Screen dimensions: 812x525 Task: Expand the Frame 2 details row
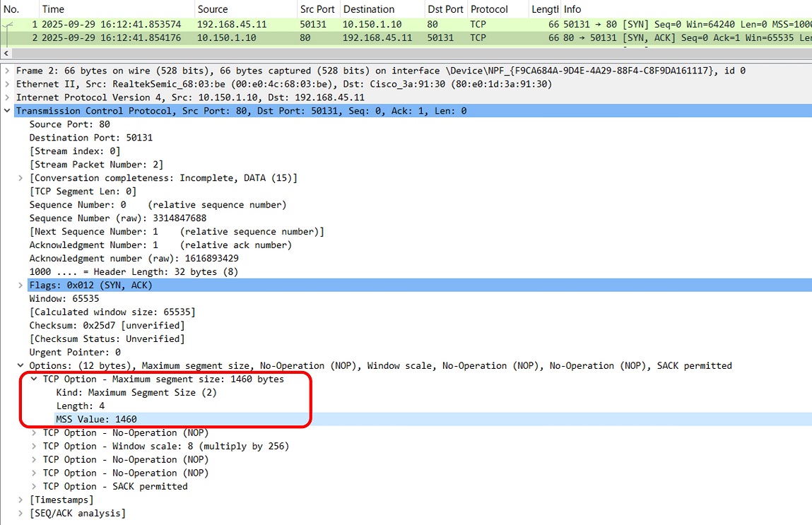7,71
